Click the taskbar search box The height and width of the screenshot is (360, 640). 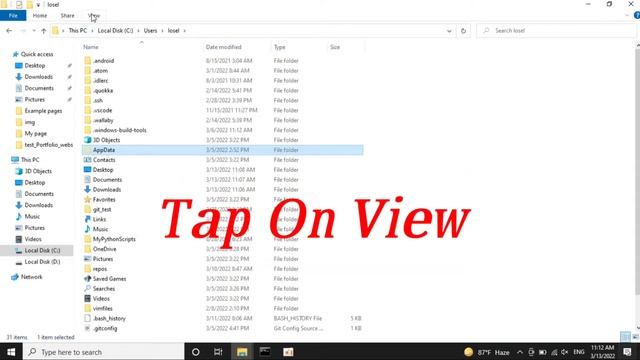click(x=104, y=352)
